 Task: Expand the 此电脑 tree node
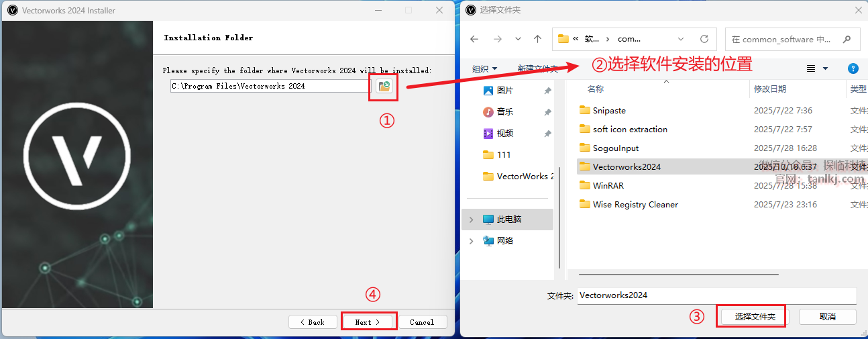pos(471,220)
